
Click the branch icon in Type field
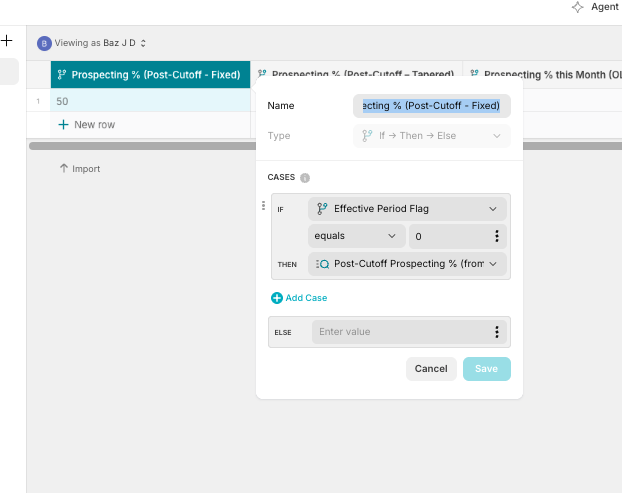pyautogui.click(x=367, y=136)
